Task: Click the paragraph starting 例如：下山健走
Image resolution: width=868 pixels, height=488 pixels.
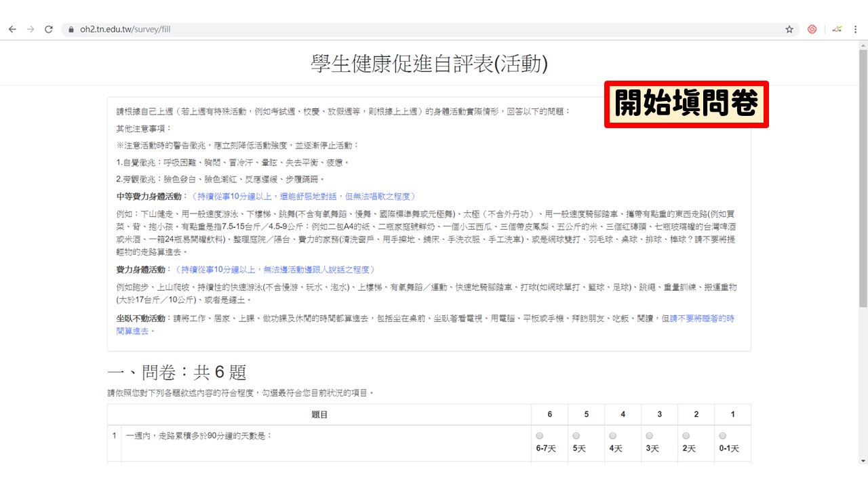Action: pyautogui.click(x=426, y=232)
